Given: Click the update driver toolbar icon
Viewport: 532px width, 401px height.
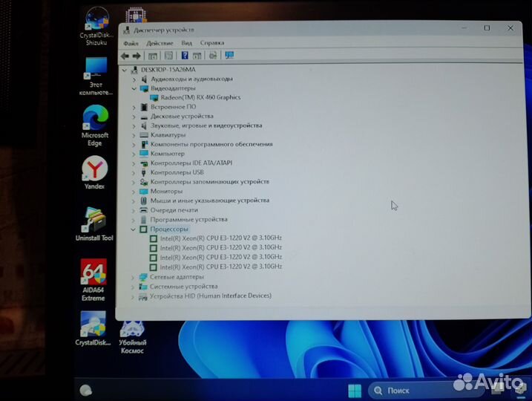Looking at the screenshot, I should pos(213,56).
